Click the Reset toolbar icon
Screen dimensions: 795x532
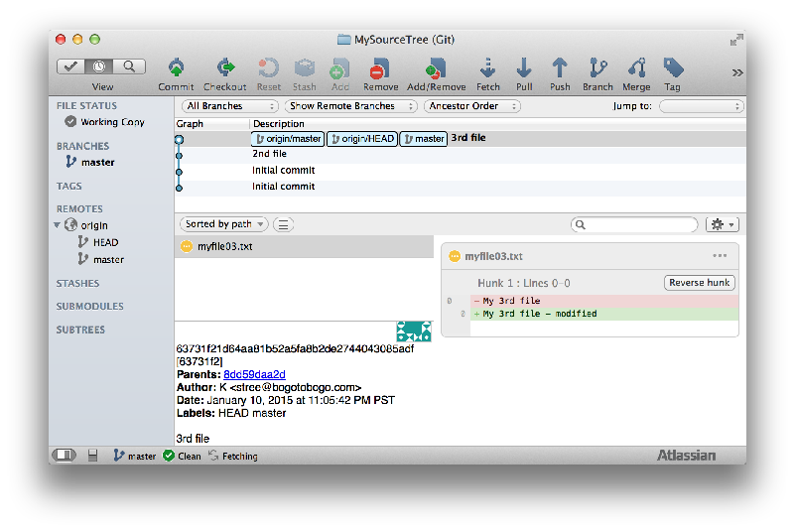[x=268, y=68]
